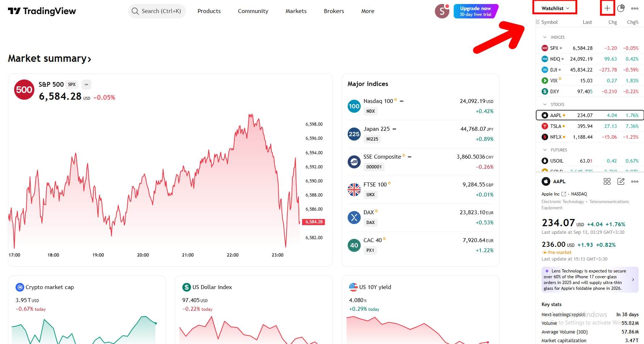Open the Markets menu
644x344 pixels.
pos(296,11)
